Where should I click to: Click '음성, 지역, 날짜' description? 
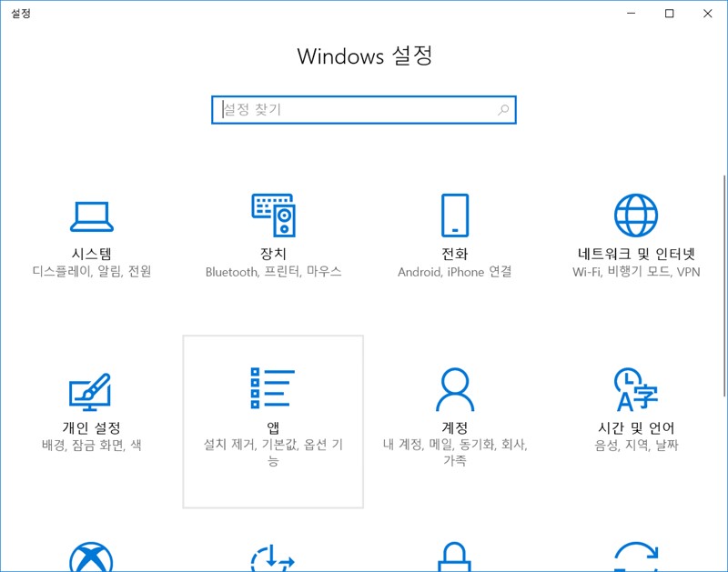(x=636, y=445)
